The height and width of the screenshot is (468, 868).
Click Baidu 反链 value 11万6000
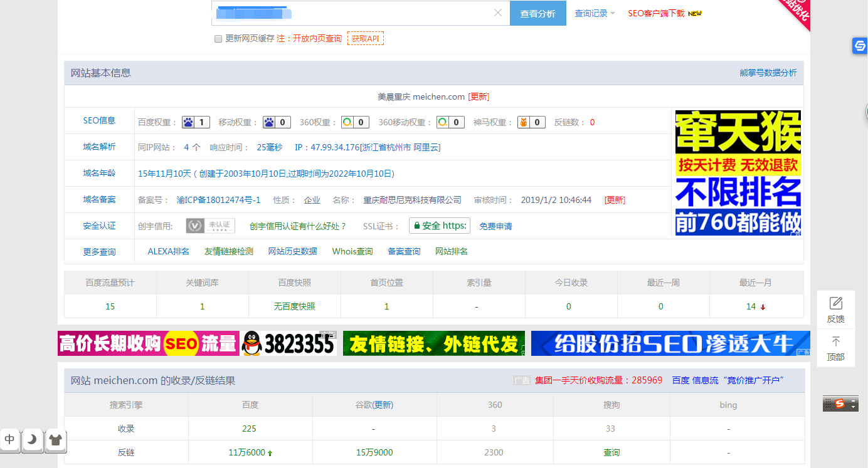coord(246,452)
